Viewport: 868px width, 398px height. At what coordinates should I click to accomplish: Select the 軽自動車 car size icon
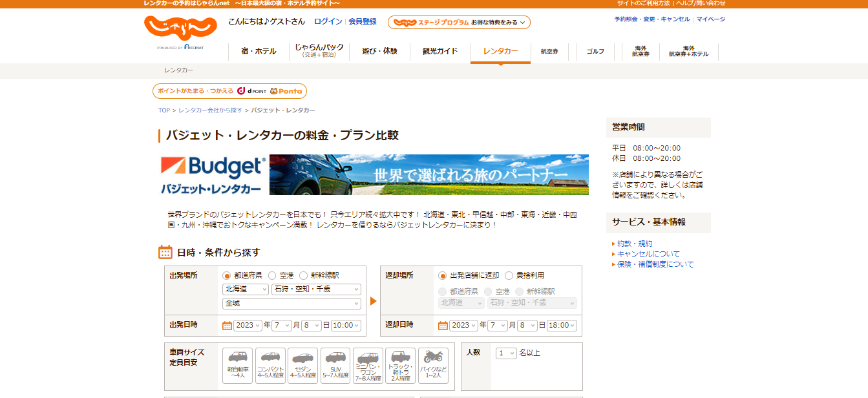pos(237,366)
